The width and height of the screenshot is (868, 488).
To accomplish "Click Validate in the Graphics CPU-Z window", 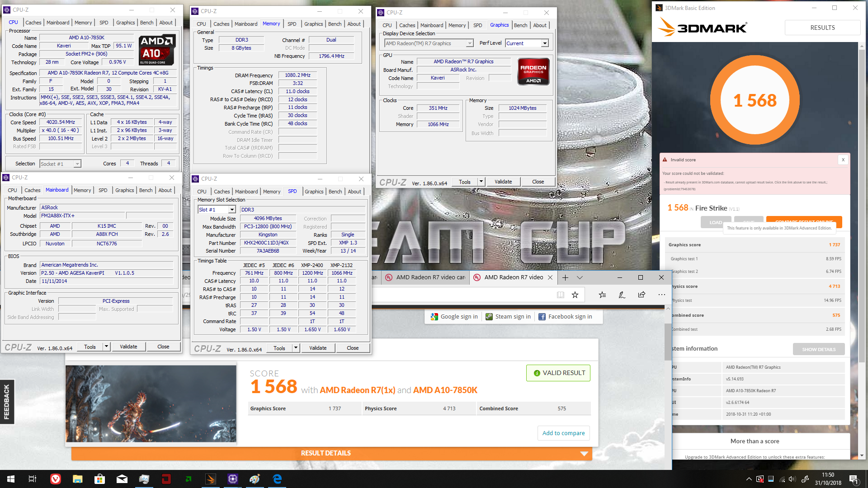I will coord(503,182).
